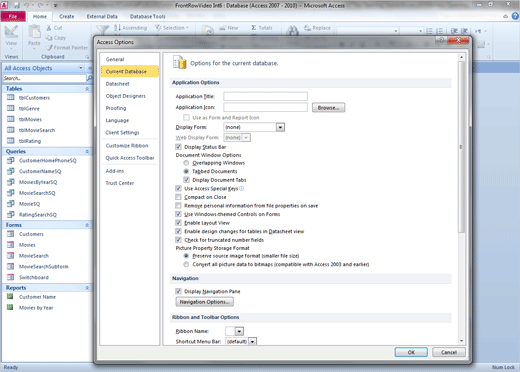Click the Application Icon input field

pos(265,107)
